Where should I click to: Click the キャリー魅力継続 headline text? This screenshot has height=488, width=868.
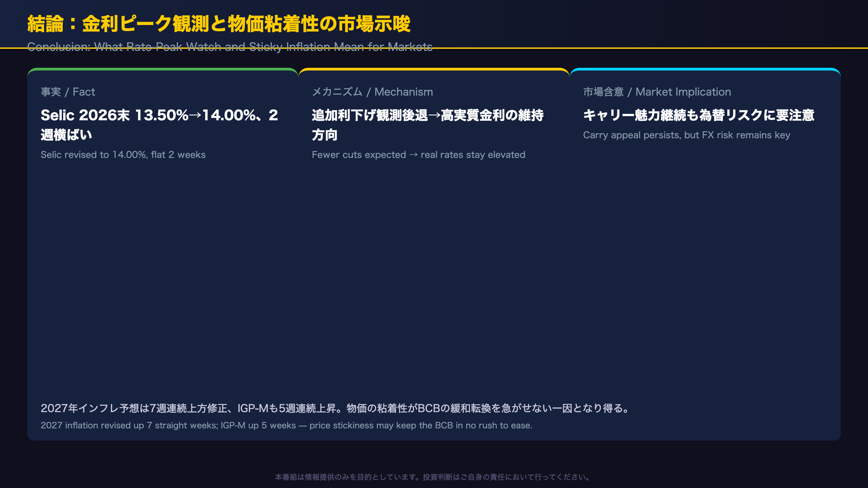pyautogui.click(x=698, y=115)
